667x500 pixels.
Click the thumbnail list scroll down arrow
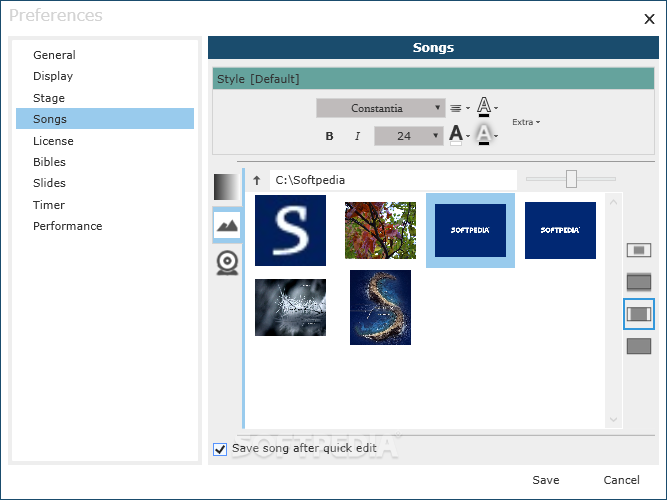613,420
